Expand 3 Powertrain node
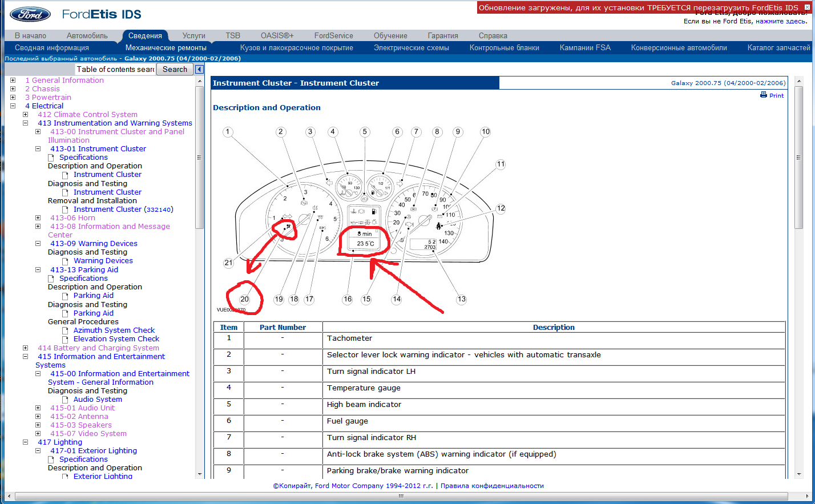 pyautogui.click(x=13, y=98)
